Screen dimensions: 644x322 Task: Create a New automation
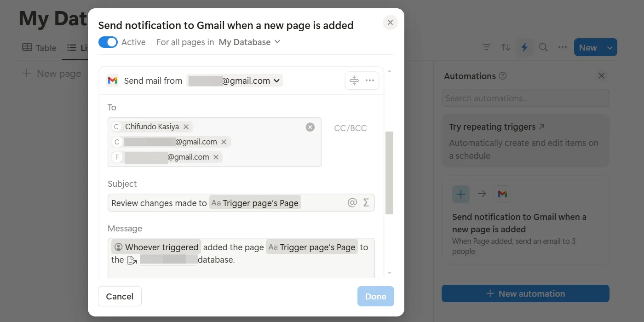525,293
